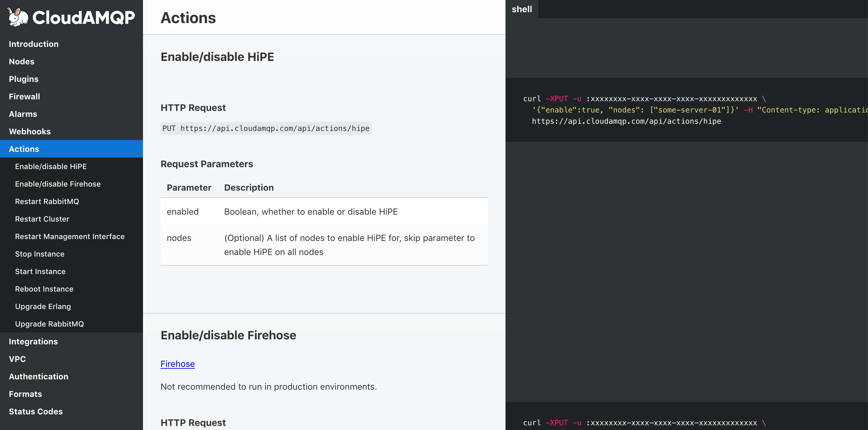Click the 'Parameter' column header

click(x=189, y=188)
